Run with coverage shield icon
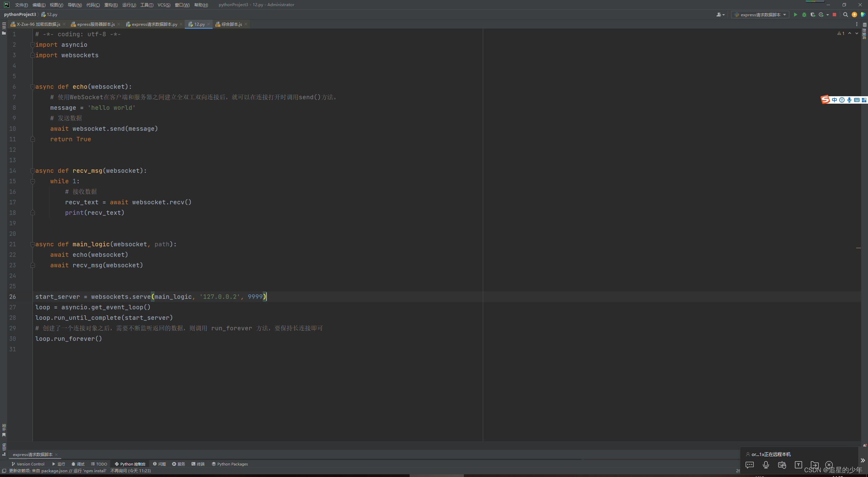The height and width of the screenshot is (477, 868). point(812,15)
